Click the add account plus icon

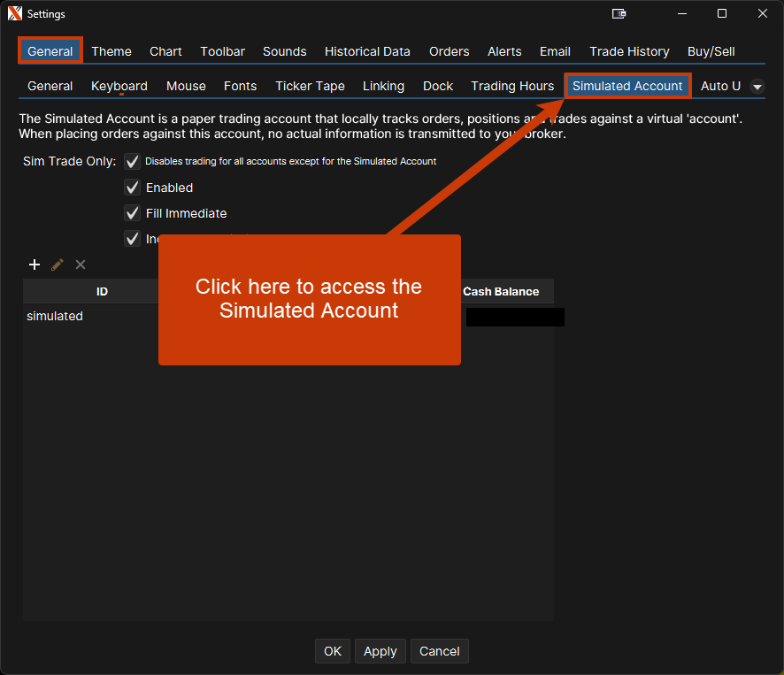point(35,265)
